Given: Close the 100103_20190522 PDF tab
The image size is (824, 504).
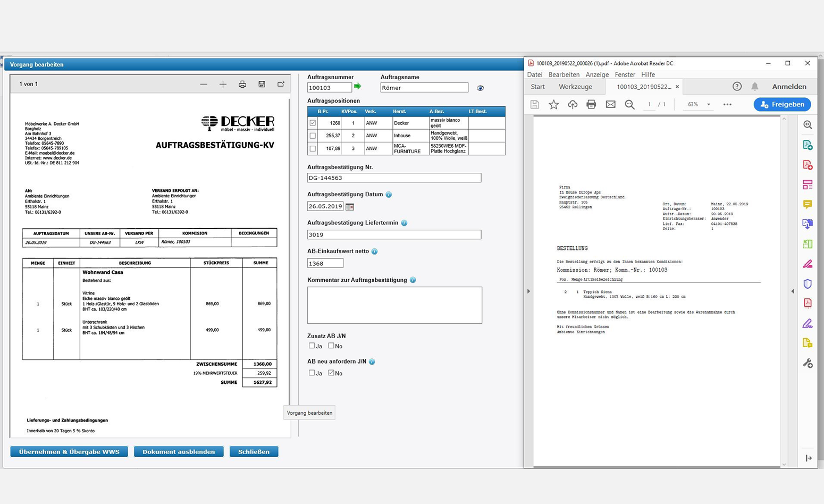Looking at the screenshot, I should 677,87.
